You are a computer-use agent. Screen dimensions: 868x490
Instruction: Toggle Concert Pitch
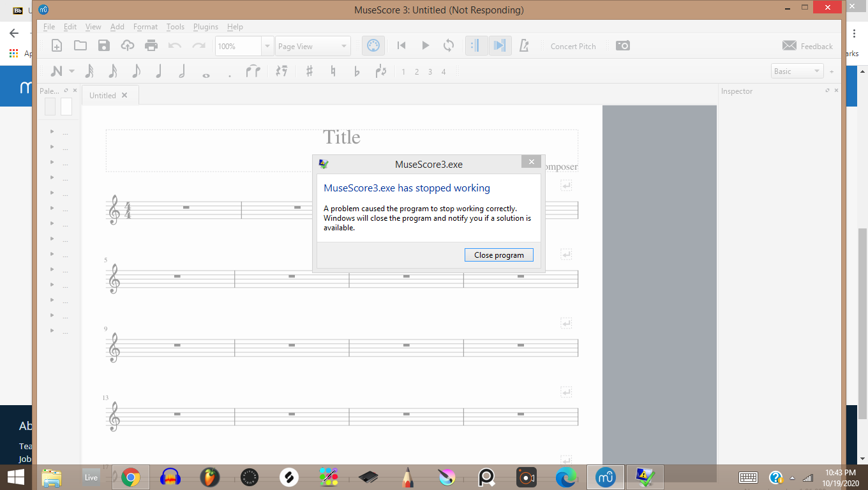tap(573, 46)
